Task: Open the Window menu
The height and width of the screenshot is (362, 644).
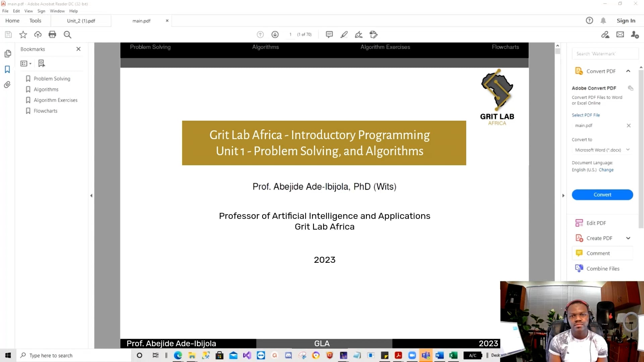Action: [x=57, y=11]
